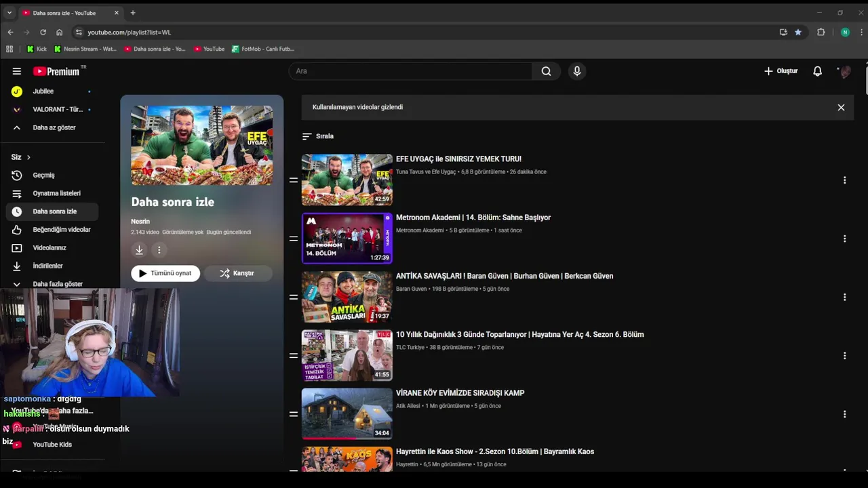Open options for Metronom Akademi video
Image resolution: width=868 pixels, height=488 pixels.
(844, 239)
